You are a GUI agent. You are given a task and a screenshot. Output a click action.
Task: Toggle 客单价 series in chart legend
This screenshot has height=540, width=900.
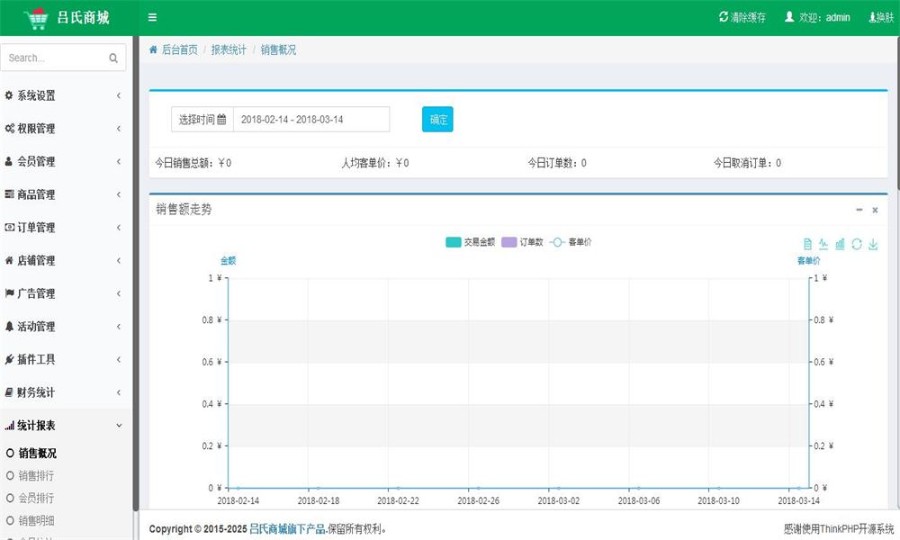[571, 242]
